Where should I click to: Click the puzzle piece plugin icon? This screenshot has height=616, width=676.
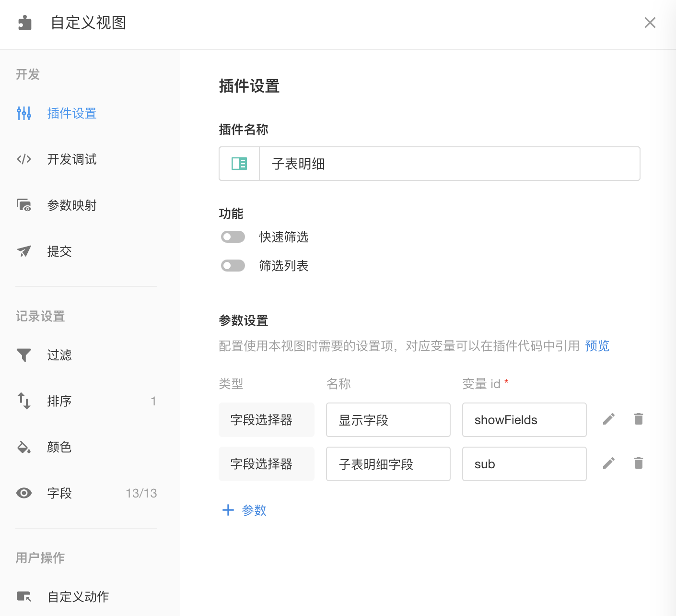(x=24, y=23)
